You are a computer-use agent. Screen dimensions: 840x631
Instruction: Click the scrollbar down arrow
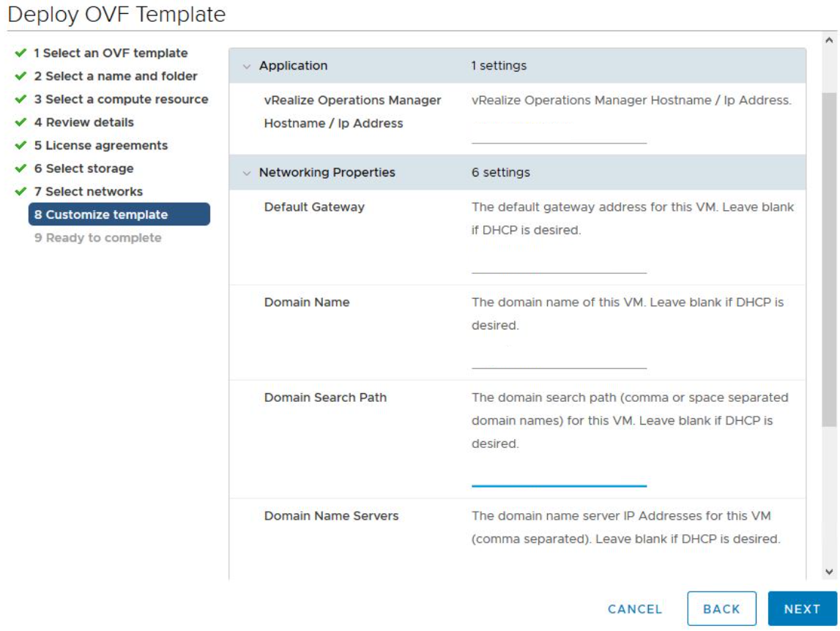829,572
